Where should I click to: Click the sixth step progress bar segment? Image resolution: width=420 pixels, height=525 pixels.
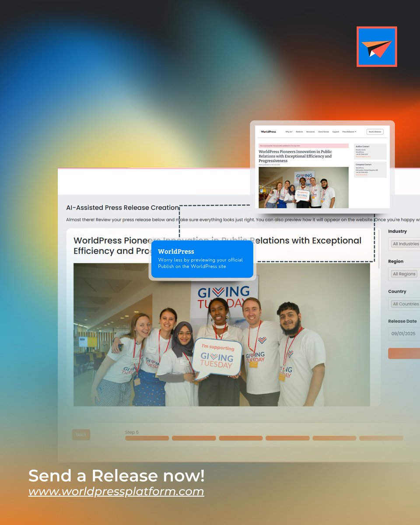click(x=381, y=438)
